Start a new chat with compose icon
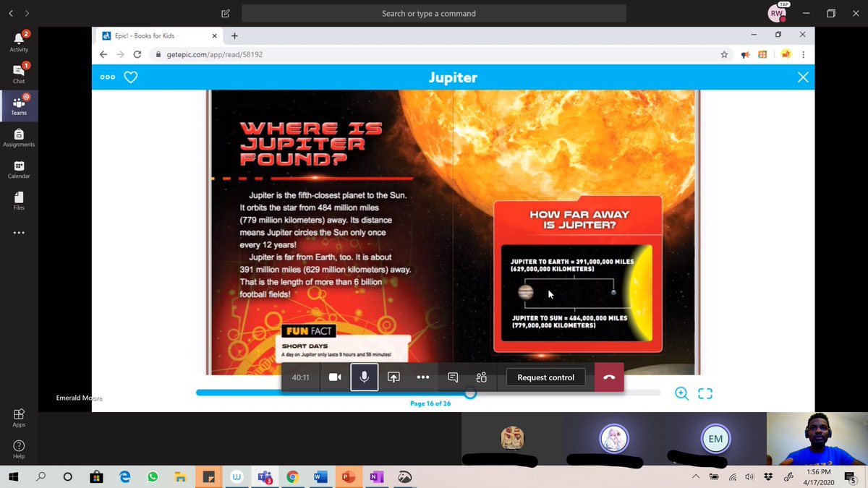Screen dimensions: 868x488 226,13
